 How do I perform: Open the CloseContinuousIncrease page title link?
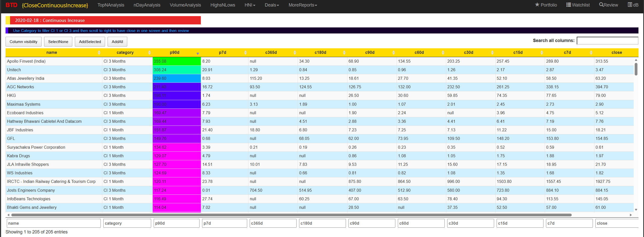pyautogui.click(x=55, y=5)
